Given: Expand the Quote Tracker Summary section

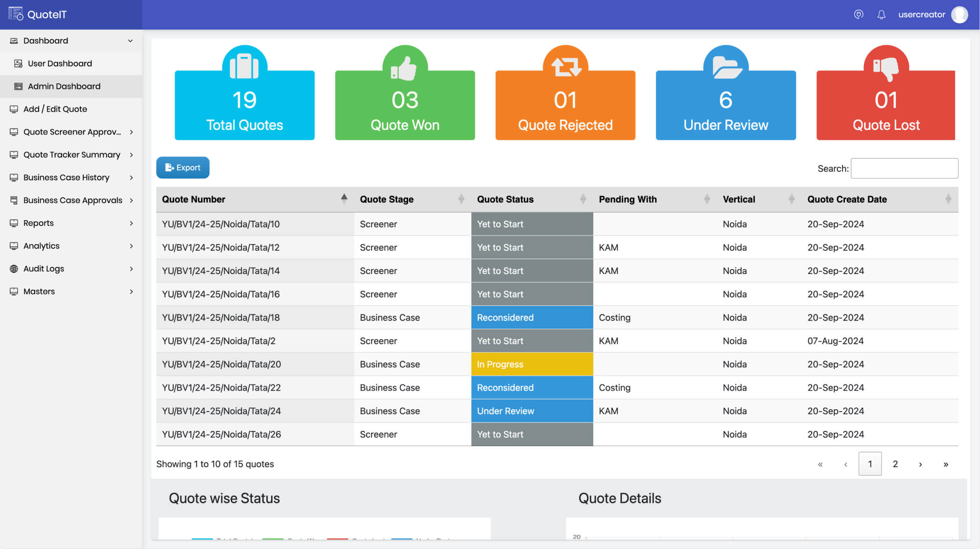Looking at the screenshot, I should [x=132, y=155].
